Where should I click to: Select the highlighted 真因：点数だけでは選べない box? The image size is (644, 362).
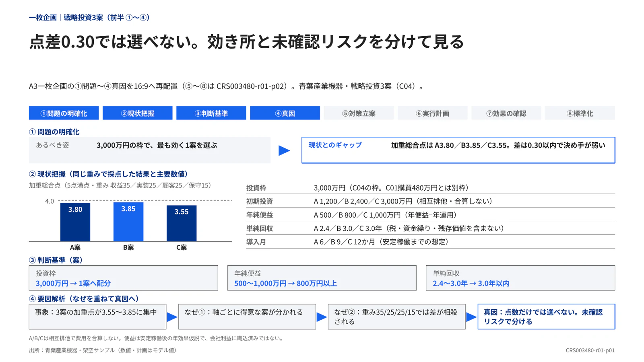[x=546, y=317]
